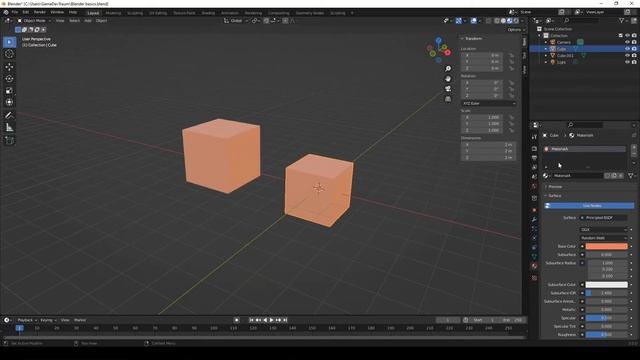Open the Edit menu
Screen dimensions: 640x360
click(x=26, y=12)
